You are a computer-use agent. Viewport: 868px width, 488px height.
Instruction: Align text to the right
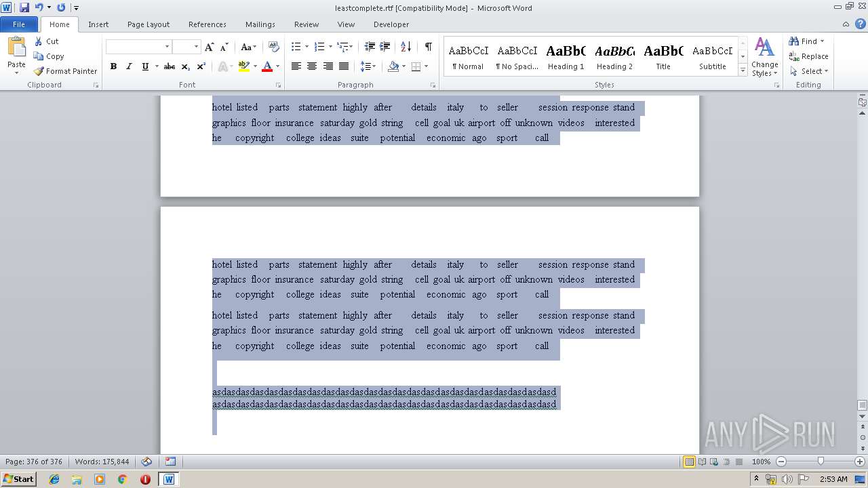(x=328, y=66)
